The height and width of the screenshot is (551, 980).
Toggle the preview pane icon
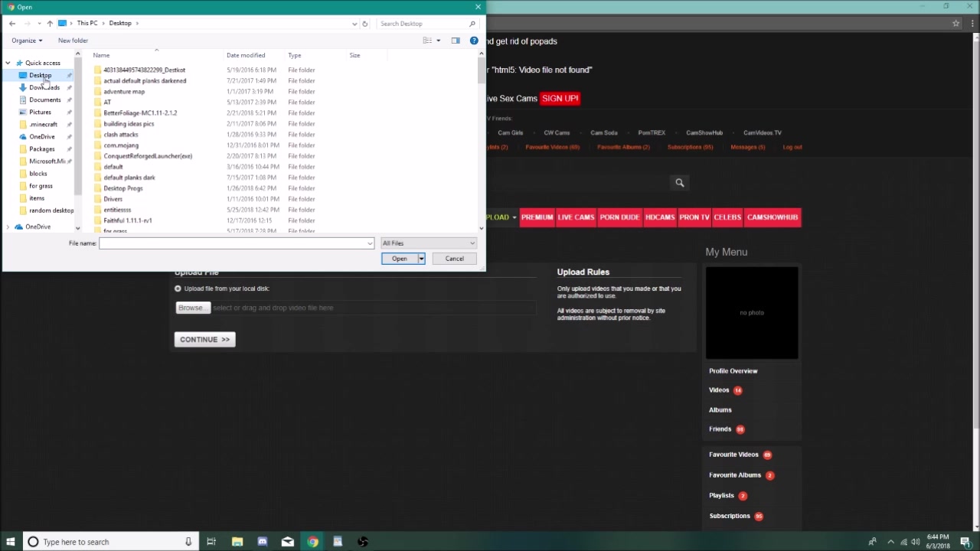coord(456,41)
